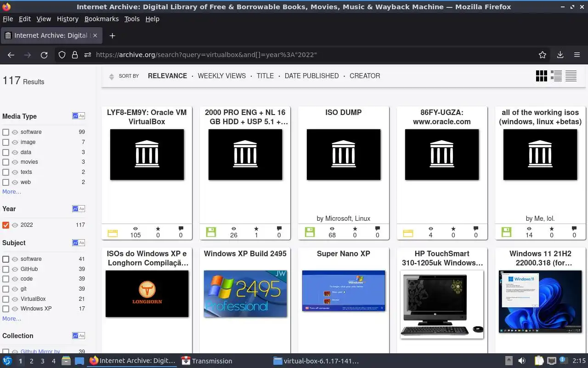Open the virtual-box-6.1.17 taskbar window

(x=316, y=361)
